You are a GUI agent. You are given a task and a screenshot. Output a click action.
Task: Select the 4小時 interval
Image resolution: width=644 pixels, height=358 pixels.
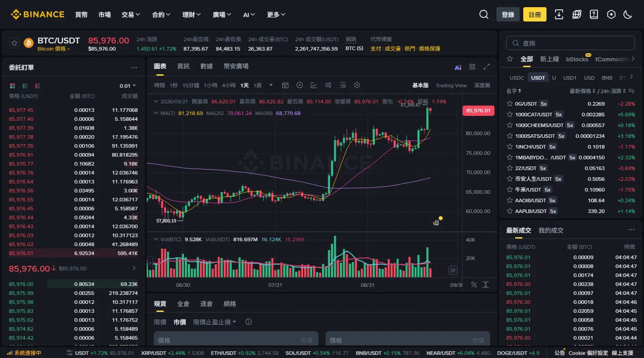[229, 85]
